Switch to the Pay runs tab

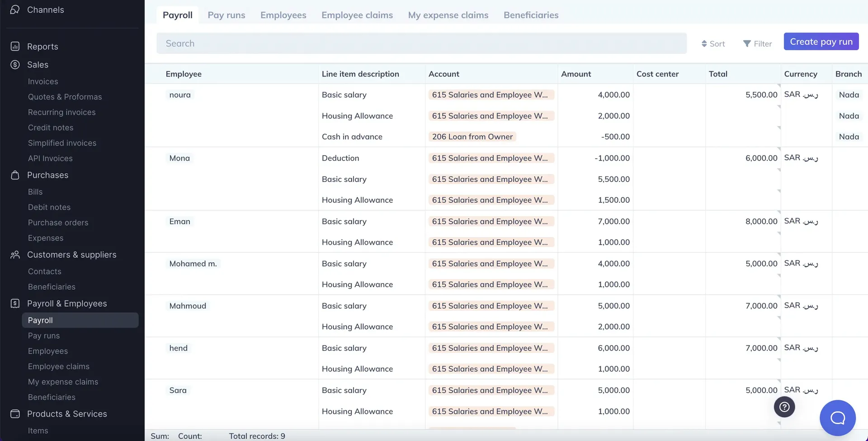(x=226, y=15)
